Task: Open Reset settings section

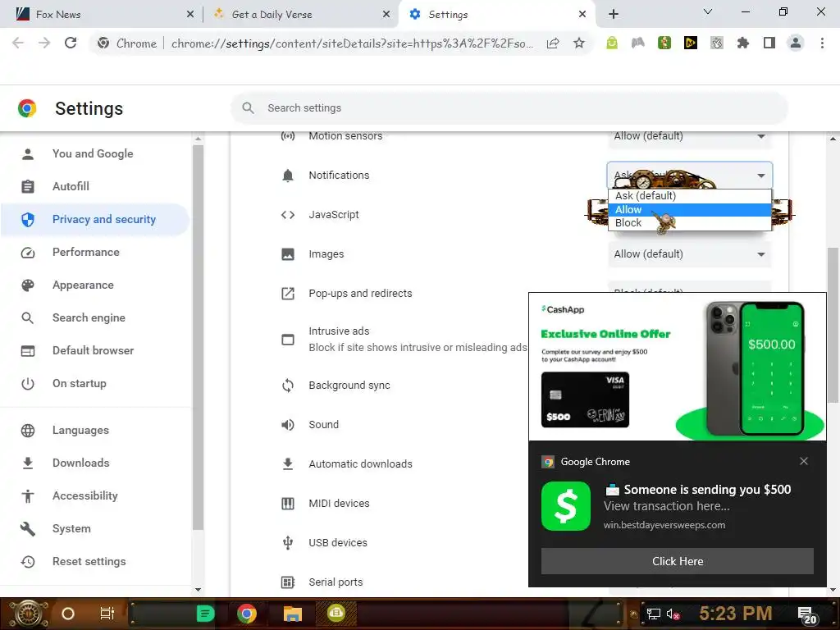Action: pyautogui.click(x=95, y=561)
